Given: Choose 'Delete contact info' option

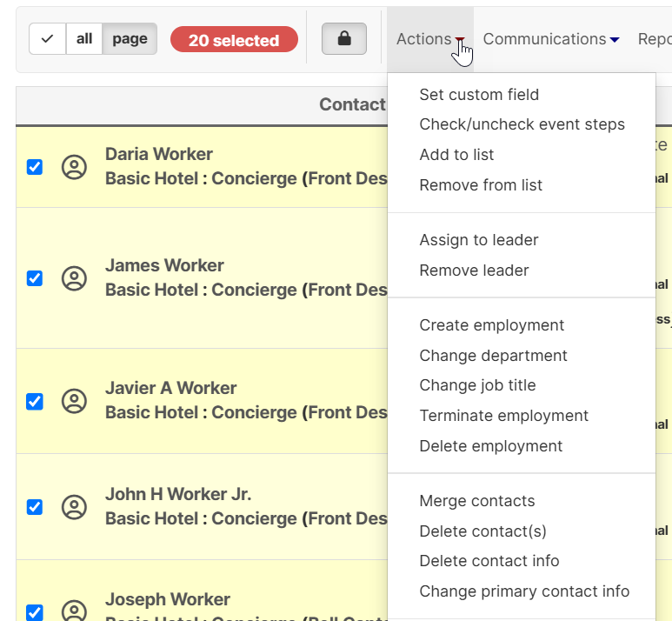Looking at the screenshot, I should 489,561.
